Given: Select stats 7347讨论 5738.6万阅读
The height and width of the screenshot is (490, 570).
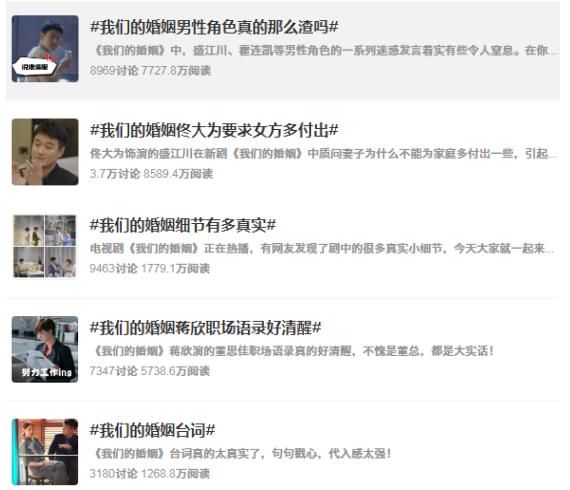Looking at the screenshot, I should pyautogui.click(x=150, y=371).
